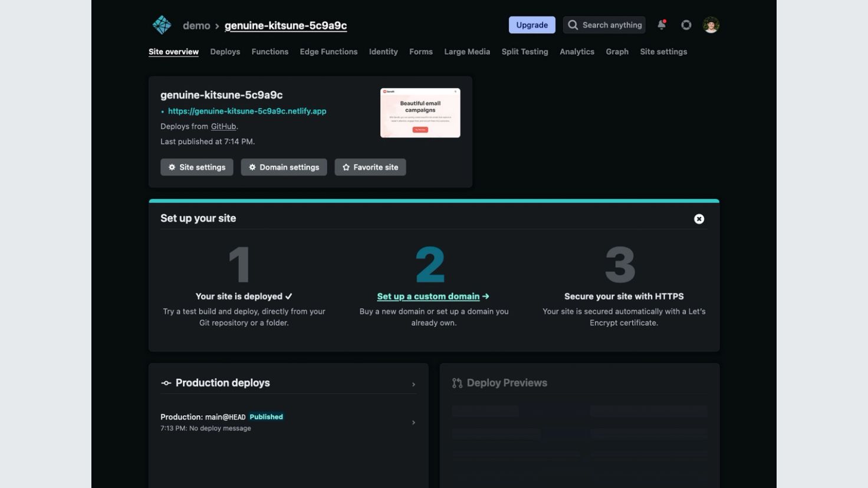Screen dimensions: 868x488
Task: Switch to the Site overview tab
Action: click(x=173, y=52)
